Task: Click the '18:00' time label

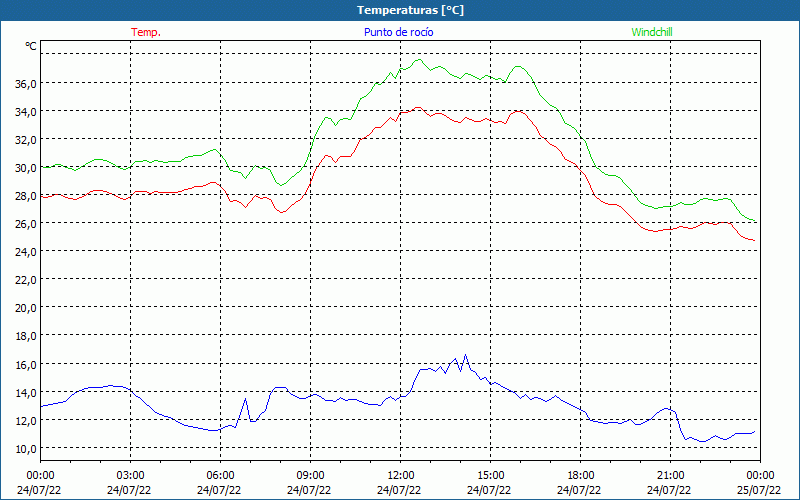Action: coord(580,476)
